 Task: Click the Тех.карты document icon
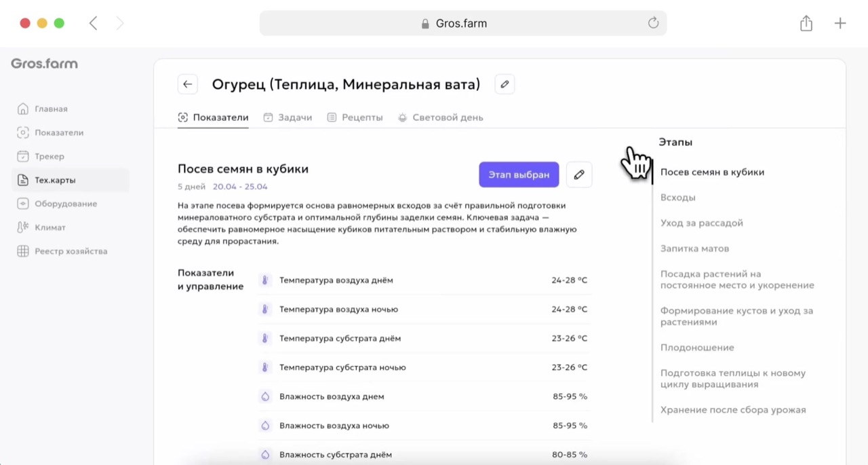click(x=23, y=180)
